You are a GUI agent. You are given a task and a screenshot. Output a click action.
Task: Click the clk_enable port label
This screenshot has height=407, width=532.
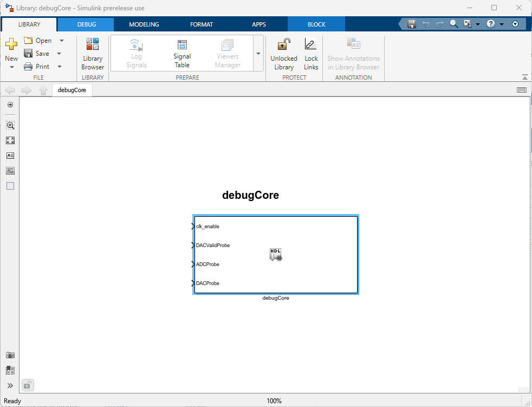click(207, 227)
